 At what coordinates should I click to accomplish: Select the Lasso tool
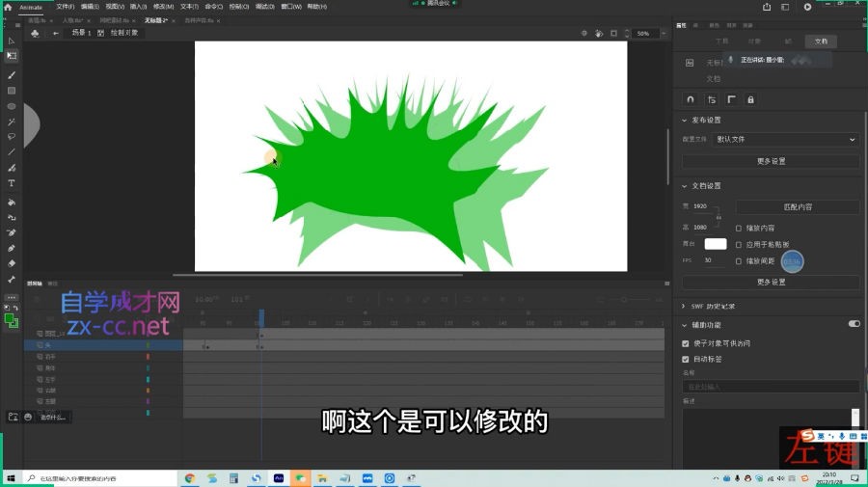click(x=11, y=137)
